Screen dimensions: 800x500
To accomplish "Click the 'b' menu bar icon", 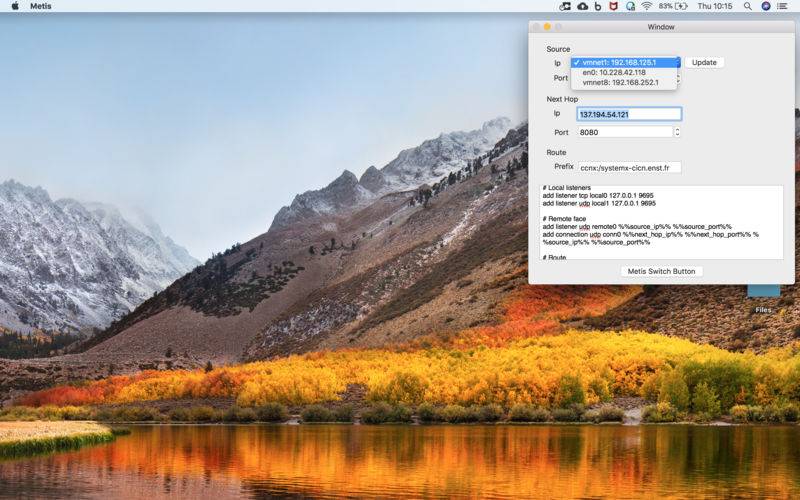I will coord(598,6).
